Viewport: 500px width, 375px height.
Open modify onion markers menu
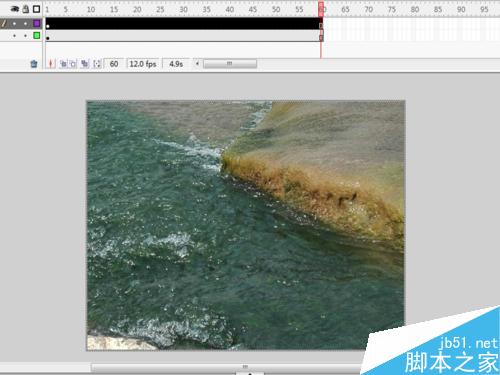click(x=97, y=64)
